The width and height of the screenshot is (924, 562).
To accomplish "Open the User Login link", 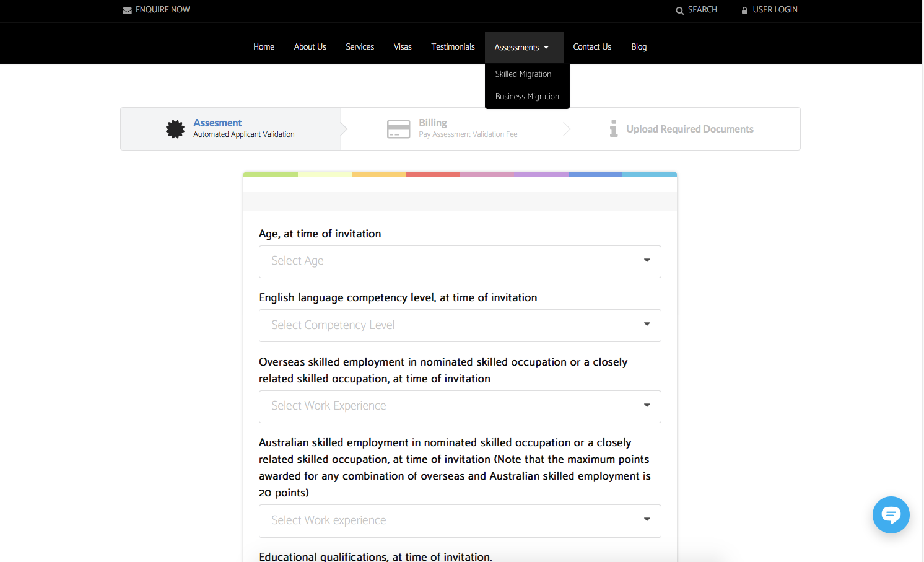I will (775, 10).
